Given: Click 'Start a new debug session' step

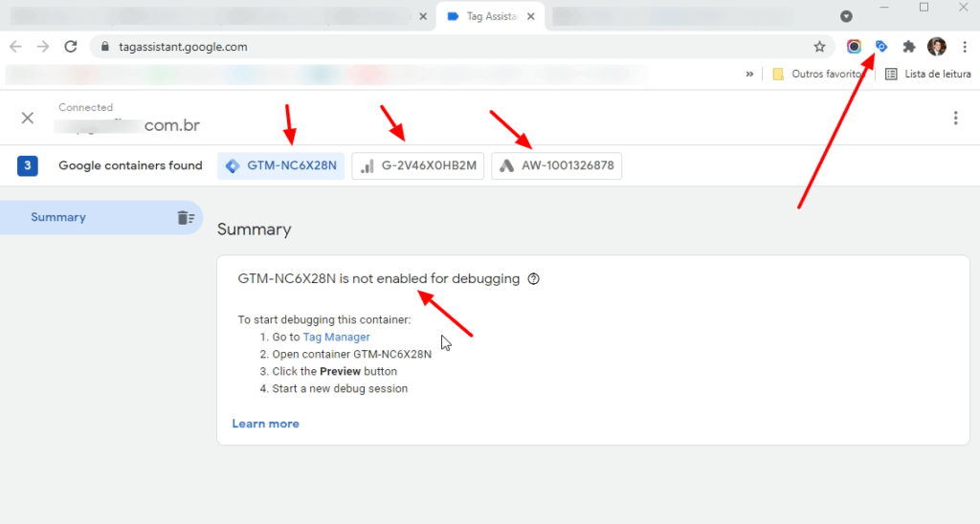Looking at the screenshot, I should (340, 388).
